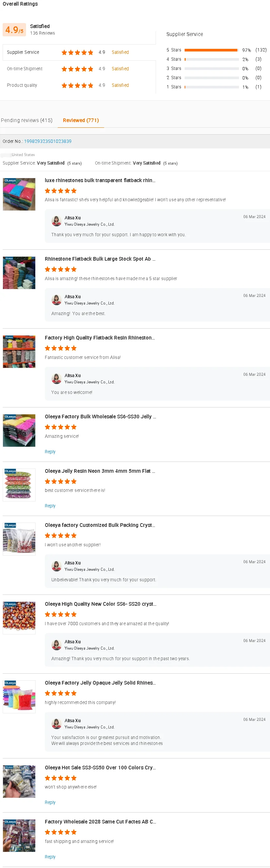Image resolution: width=270 pixels, height=868 pixels.
Task: Switch to the Pending reviews tab
Action: 27,120
